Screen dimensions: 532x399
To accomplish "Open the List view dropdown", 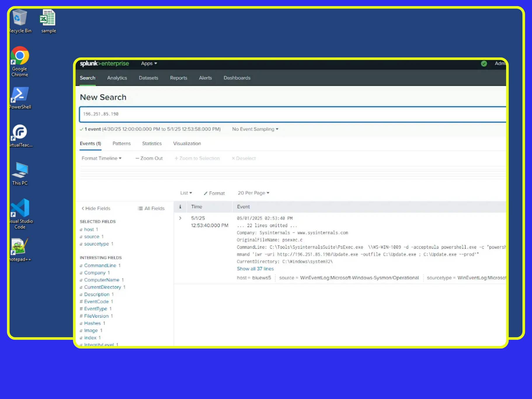I will coord(186,193).
